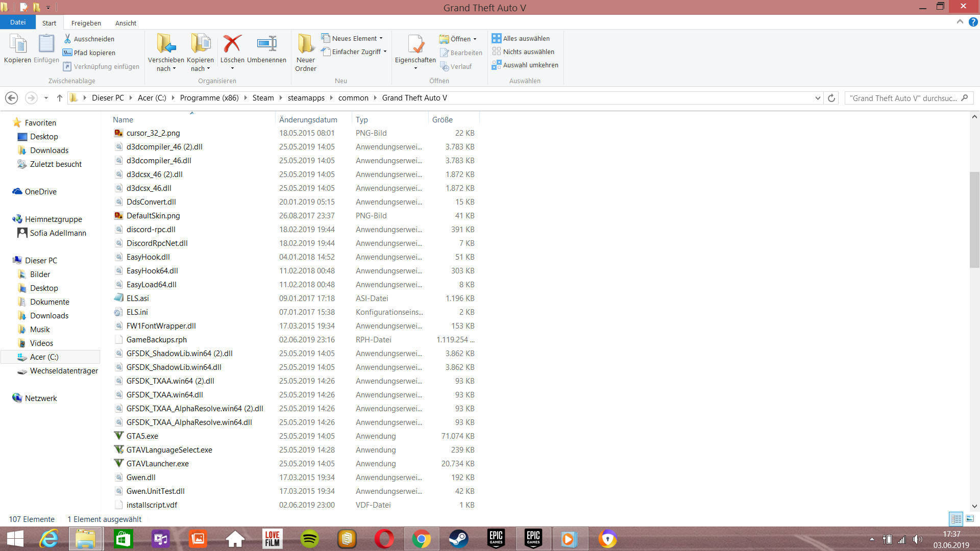Expand Verschieben nach dropdown menu
Viewport: 980px width, 551px height.
[x=174, y=69]
